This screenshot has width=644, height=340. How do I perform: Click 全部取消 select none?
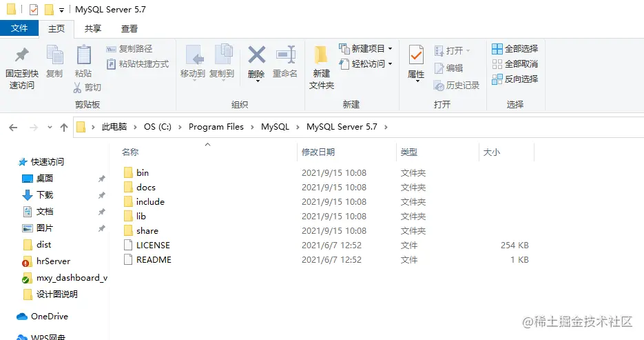coord(515,64)
